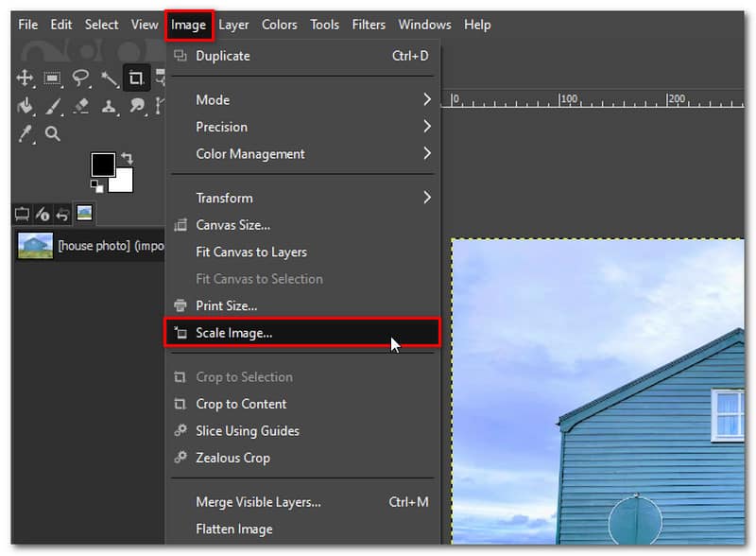Expand the Mode submenu

(302, 100)
